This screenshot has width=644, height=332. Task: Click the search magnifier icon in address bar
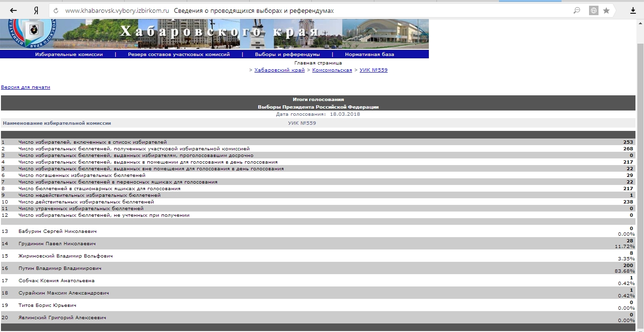pos(577,10)
